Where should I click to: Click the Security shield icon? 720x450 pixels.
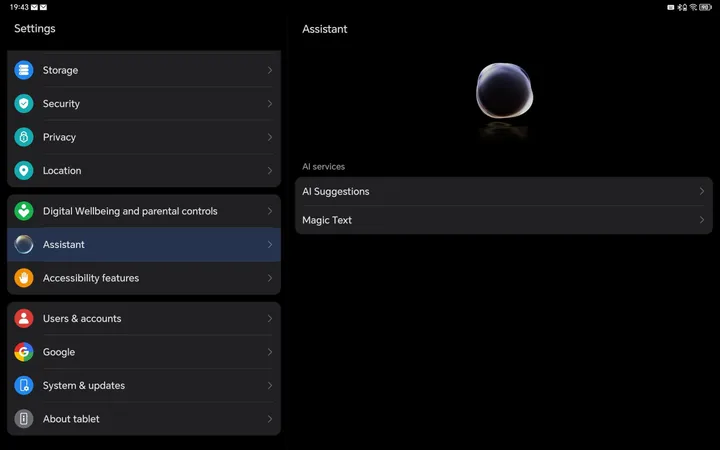click(24, 104)
